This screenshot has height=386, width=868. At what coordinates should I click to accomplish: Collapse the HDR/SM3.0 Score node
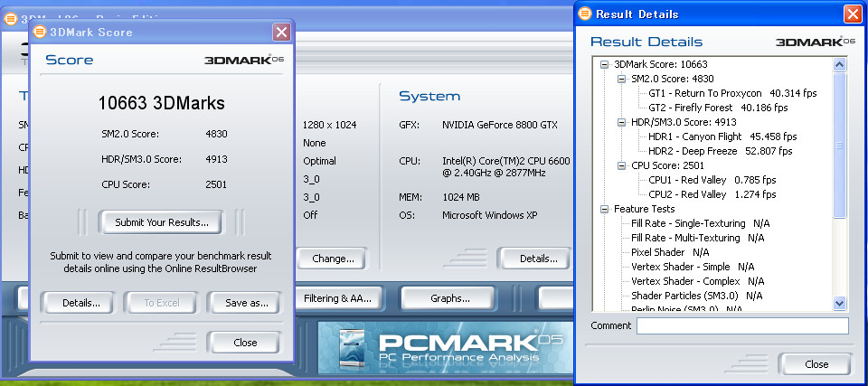(622, 122)
